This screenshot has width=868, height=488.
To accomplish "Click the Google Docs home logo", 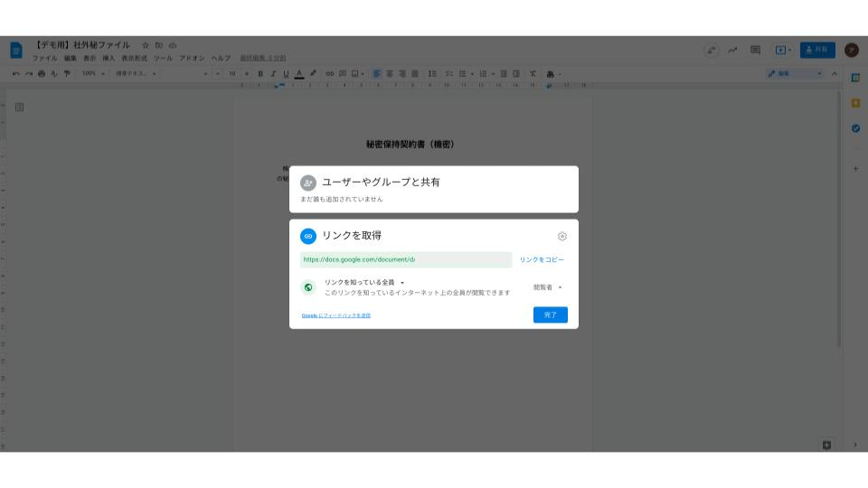I will point(16,51).
